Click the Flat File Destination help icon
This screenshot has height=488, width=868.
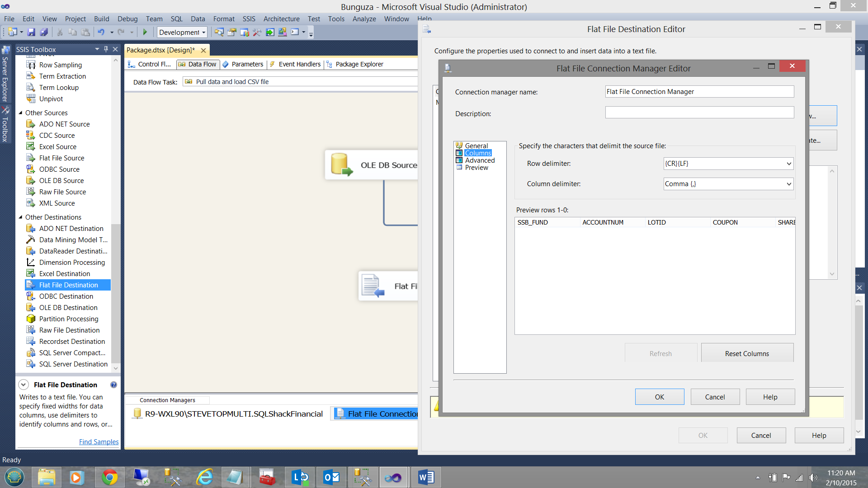click(113, 385)
